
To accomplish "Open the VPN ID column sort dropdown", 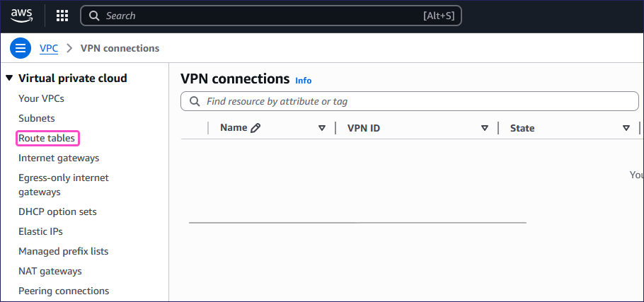I will [x=485, y=128].
